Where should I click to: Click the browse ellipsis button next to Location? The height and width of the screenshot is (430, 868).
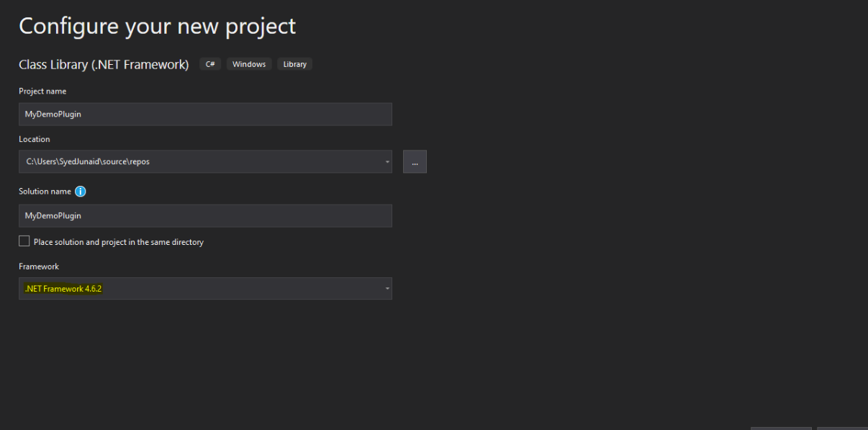[x=415, y=161]
